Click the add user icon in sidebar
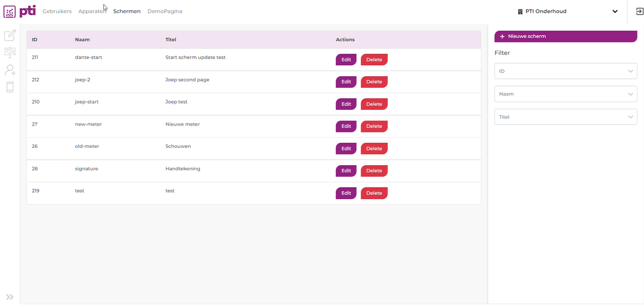This screenshot has width=644, height=305. coord(10,70)
